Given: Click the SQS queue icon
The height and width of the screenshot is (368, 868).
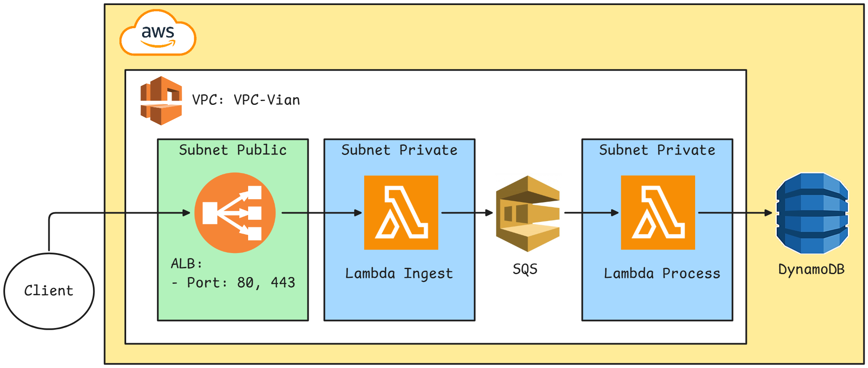Looking at the screenshot, I should pos(528,213).
